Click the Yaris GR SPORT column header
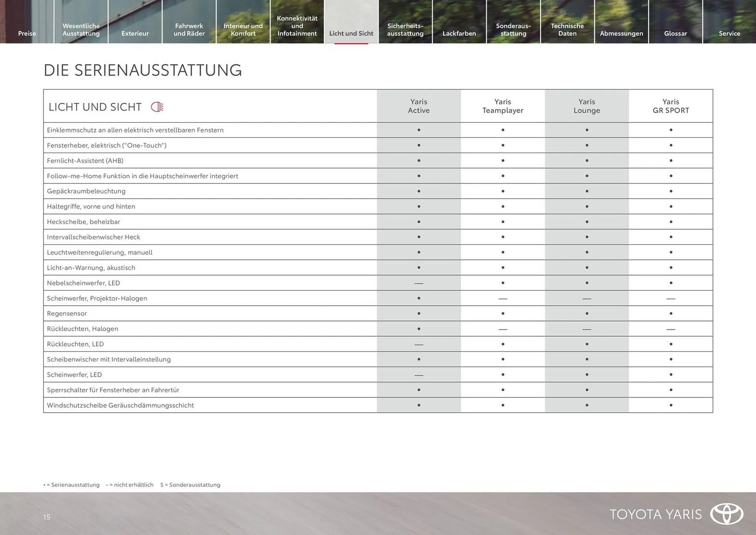Viewport: 756px width, 535px height. (x=671, y=106)
